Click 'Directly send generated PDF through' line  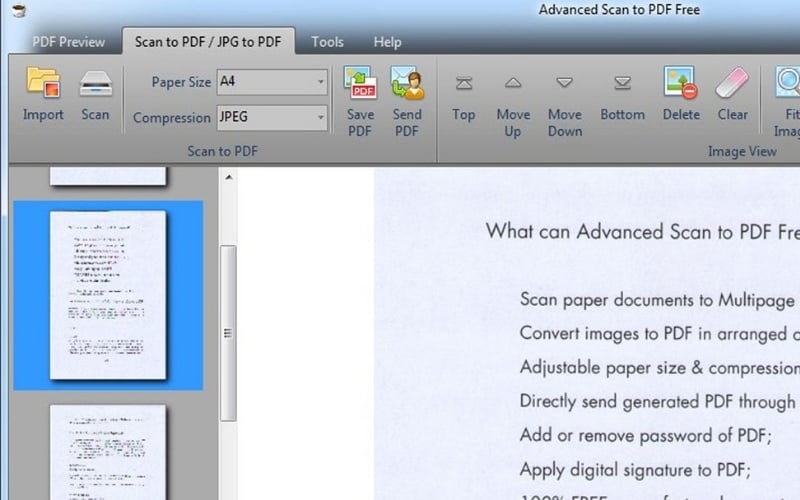coord(657,402)
